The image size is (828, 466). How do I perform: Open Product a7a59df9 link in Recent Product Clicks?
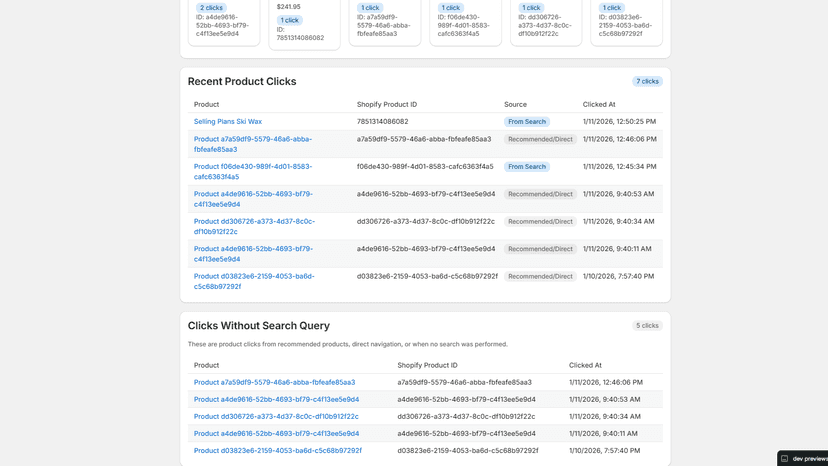(x=253, y=144)
